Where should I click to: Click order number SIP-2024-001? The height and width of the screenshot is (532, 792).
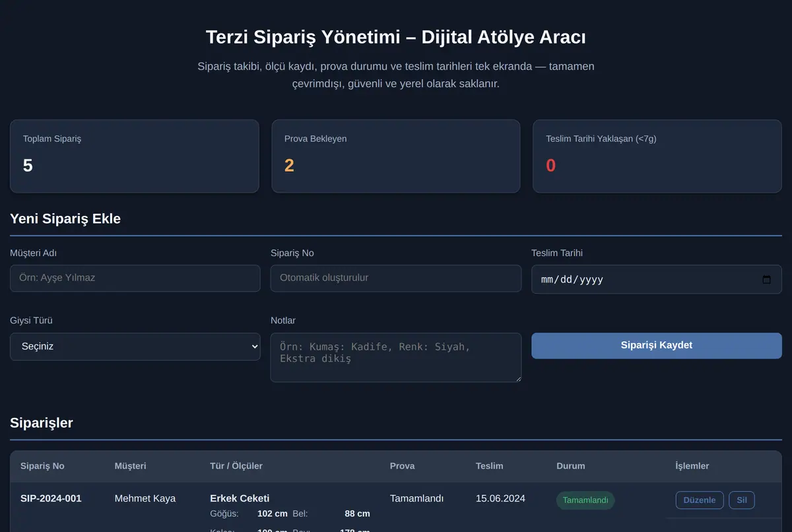[x=51, y=498]
